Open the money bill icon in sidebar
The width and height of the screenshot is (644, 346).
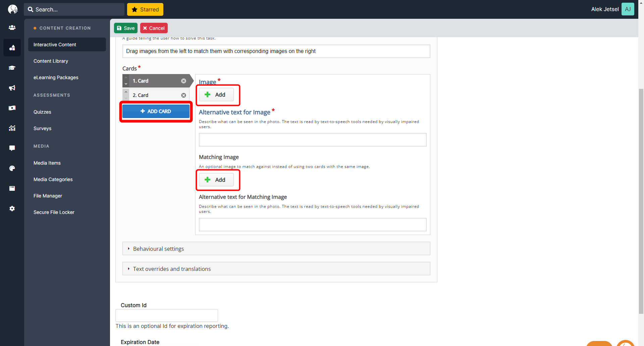(12, 108)
